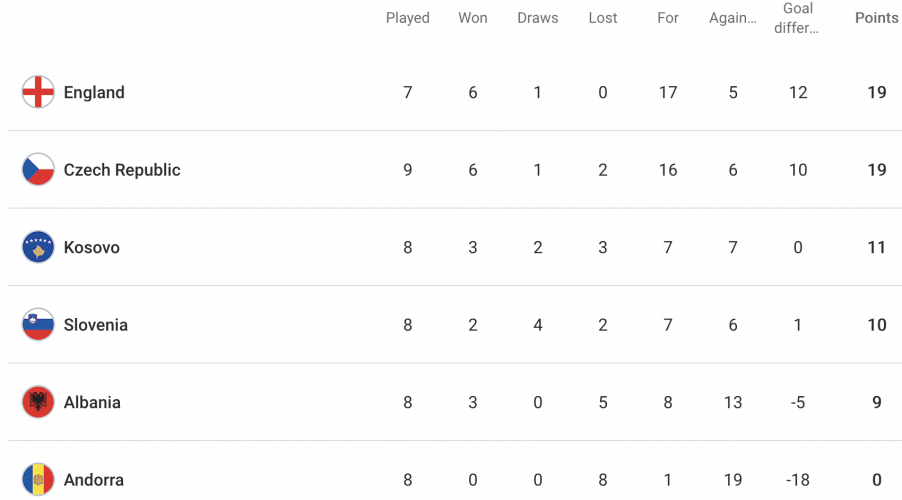This screenshot has height=500, width=902.
Task: Open the Andorra team name link
Action: (x=94, y=480)
